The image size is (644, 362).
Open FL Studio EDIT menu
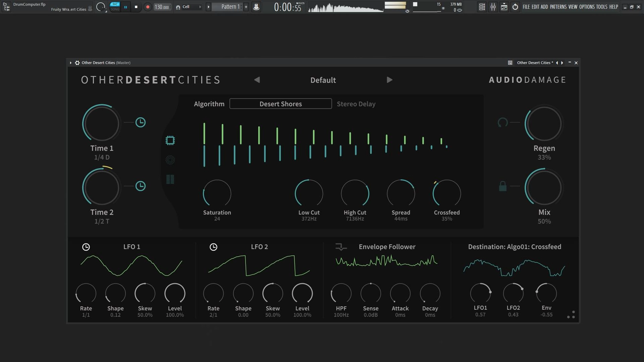(535, 7)
